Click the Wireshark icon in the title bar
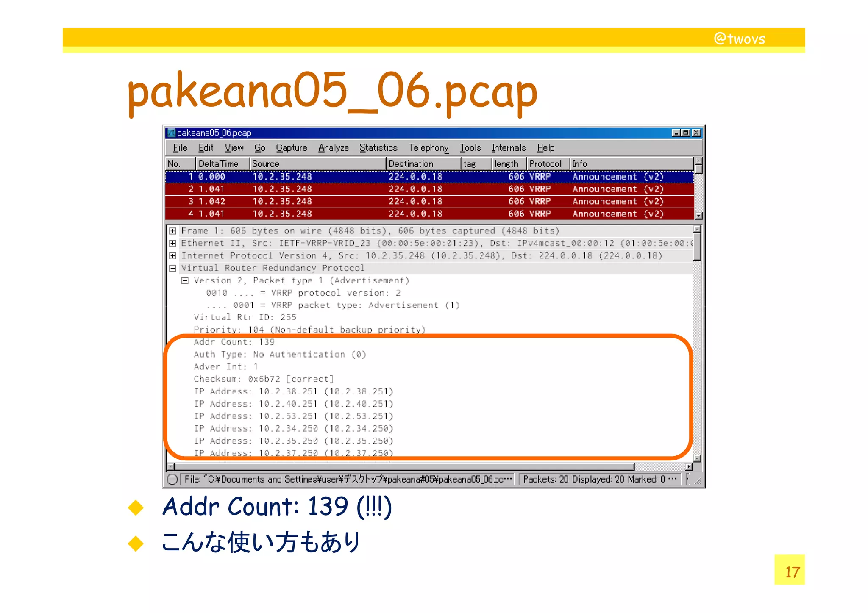This screenshot has height=613, width=868. pyautogui.click(x=171, y=133)
